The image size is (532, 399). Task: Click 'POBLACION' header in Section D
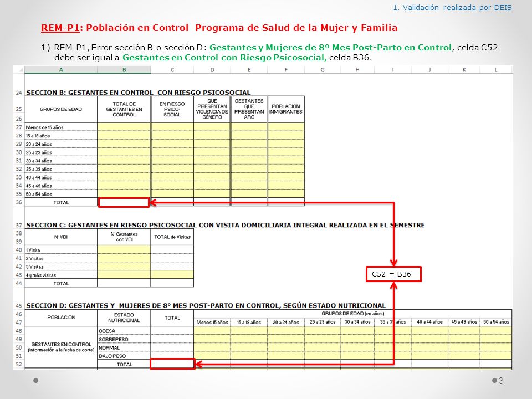tap(61, 318)
